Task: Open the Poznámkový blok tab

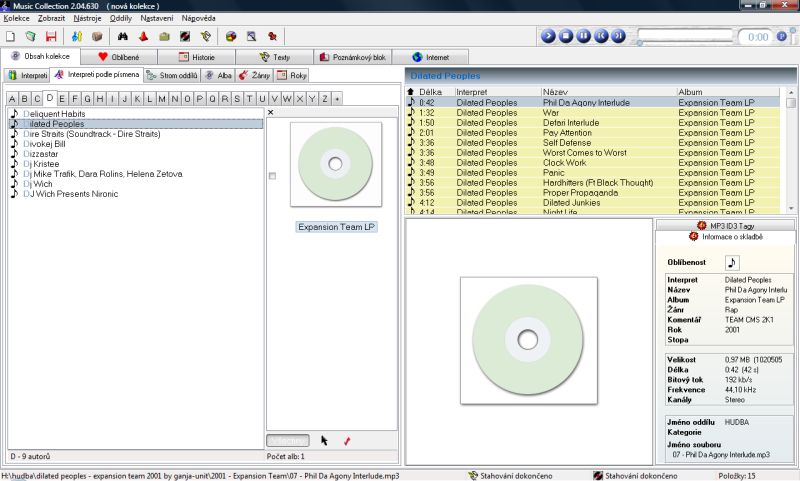Action: point(353,57)
